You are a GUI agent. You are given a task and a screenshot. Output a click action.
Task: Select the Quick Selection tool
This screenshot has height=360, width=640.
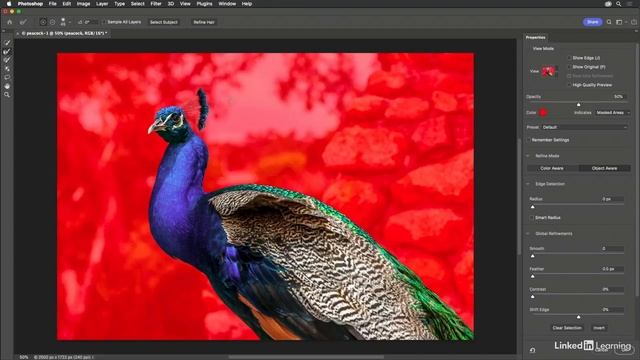tap(7, 43)
